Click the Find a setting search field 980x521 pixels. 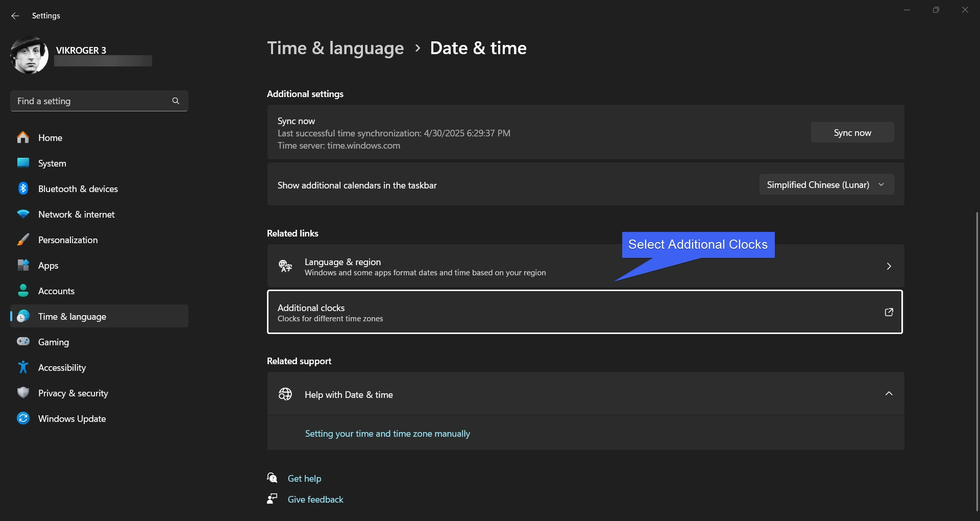click(x=92, y=101)
